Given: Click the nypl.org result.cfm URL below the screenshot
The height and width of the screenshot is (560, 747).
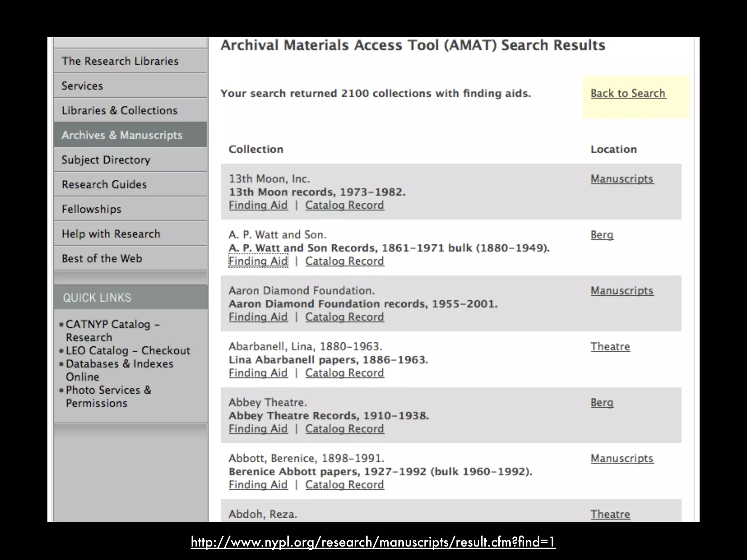Looking at the screenshot, I should (x=373, y=542).
